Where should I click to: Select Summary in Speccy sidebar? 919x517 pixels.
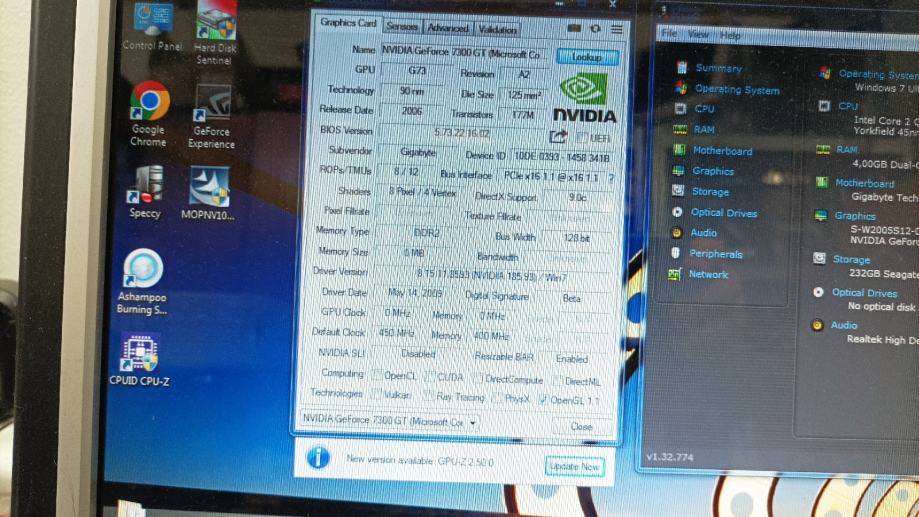pos(710,68)
